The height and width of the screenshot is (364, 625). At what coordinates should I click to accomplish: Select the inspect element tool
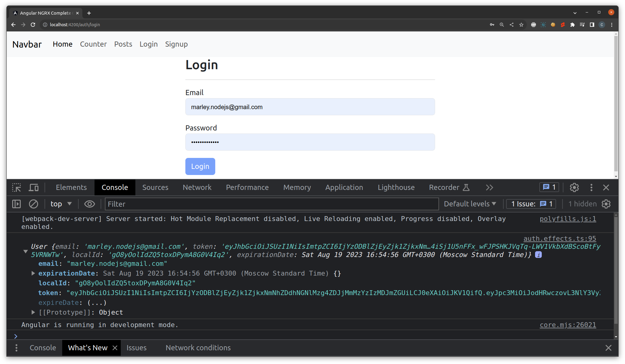click(x=16, y=187)
